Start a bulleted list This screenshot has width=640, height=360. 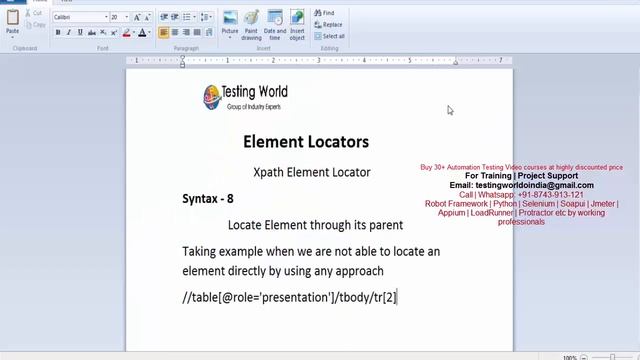pos(187,17)
